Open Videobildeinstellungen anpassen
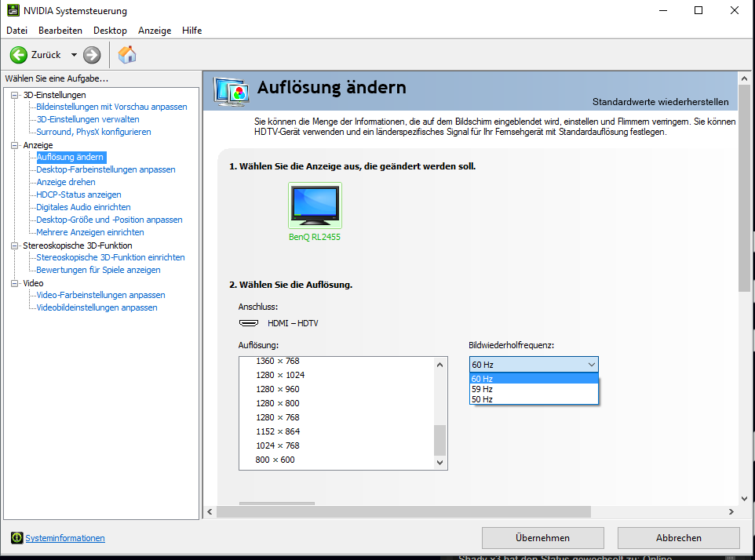 (x=97, y=307)
